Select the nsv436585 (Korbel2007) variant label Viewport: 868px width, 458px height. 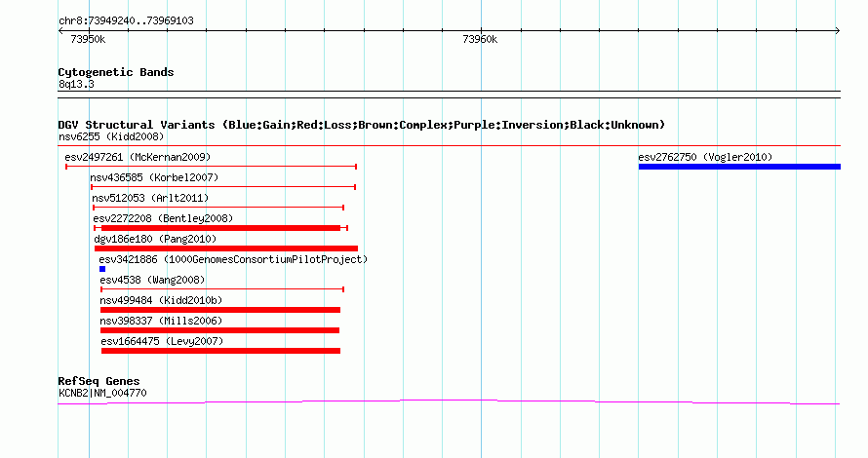(x=154, y=177)
